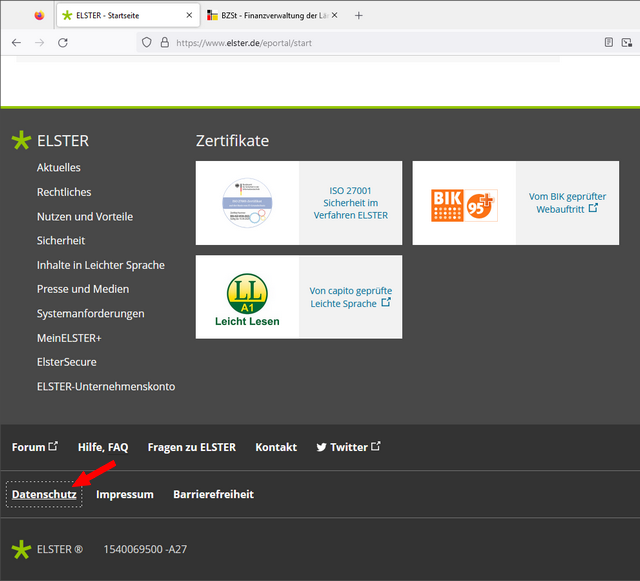Screen dimensions: 640x581
Task: Click the padlock site security icon
Action: coord(164,42)
